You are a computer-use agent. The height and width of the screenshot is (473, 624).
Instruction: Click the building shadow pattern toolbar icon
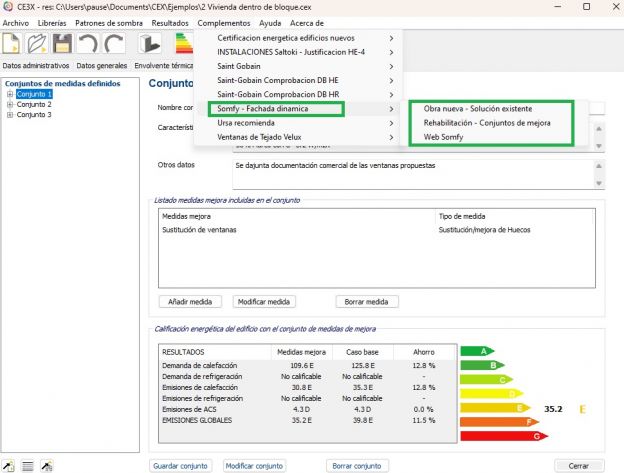[148, 44]
